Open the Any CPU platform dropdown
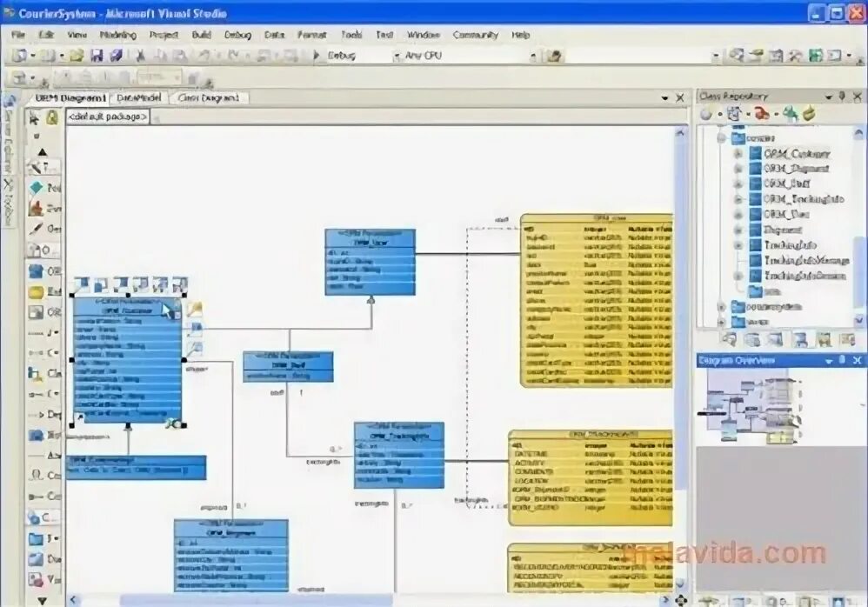 coord(532,56)
